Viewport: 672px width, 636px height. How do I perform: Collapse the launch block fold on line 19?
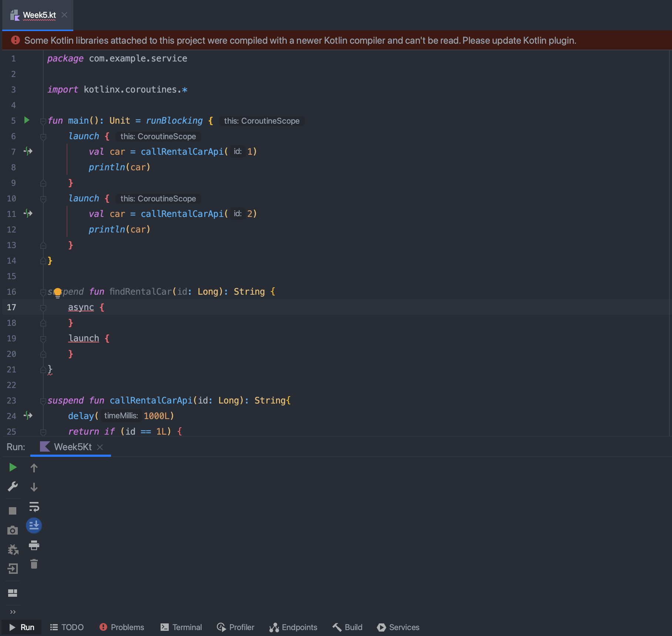(x=43, y=339)
